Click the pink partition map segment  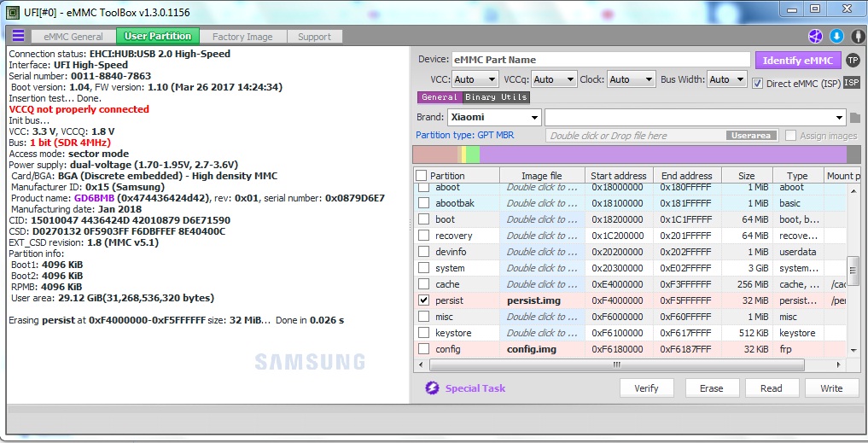tap(435, 154)
